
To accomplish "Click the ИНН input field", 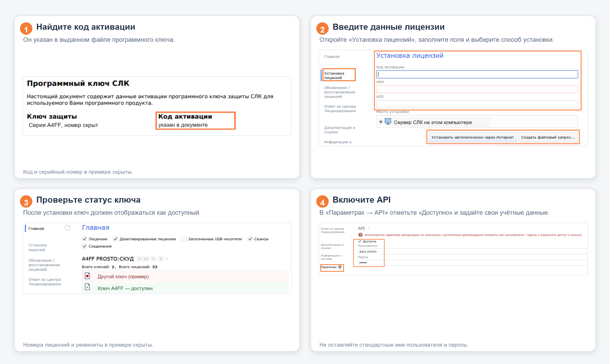I will tap(477, 89).
